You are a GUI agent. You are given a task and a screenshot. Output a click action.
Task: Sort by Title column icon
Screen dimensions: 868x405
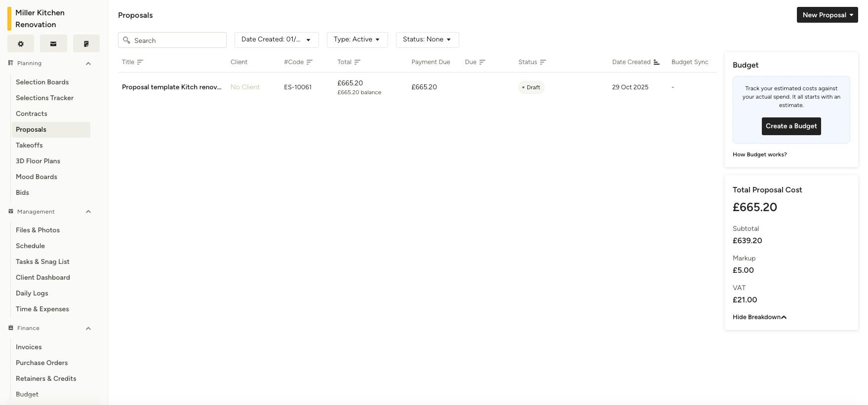click(140, 62)
